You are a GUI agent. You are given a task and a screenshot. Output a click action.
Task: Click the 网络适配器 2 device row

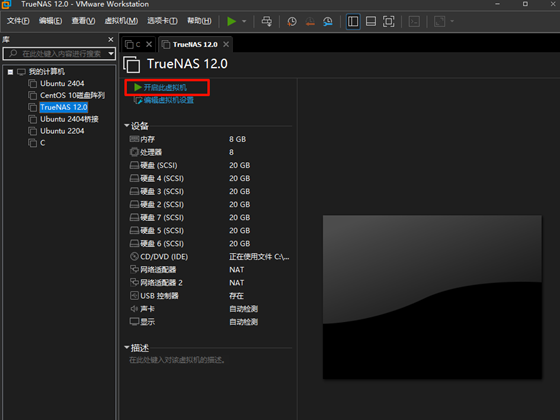coord(210,282)
